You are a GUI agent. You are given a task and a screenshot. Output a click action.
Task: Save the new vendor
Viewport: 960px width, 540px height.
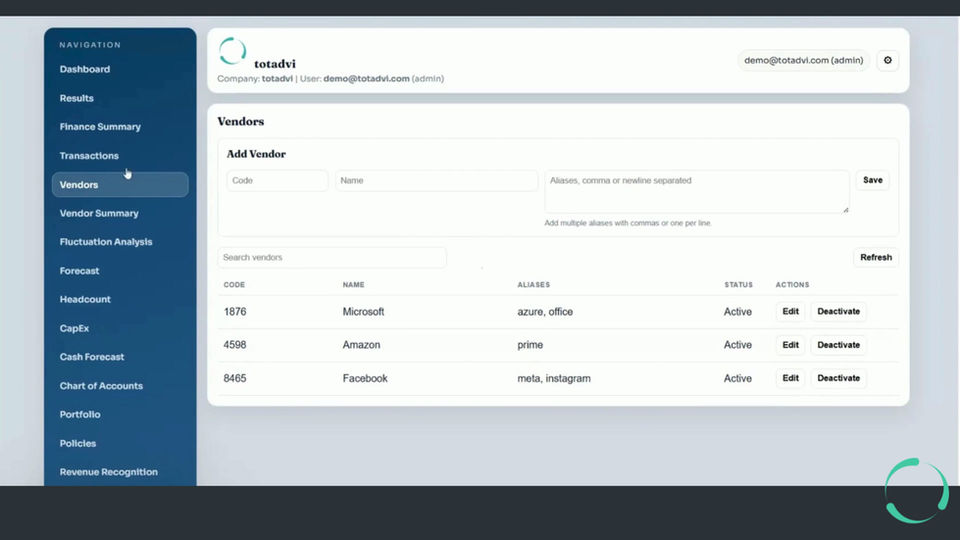(872, 180)
